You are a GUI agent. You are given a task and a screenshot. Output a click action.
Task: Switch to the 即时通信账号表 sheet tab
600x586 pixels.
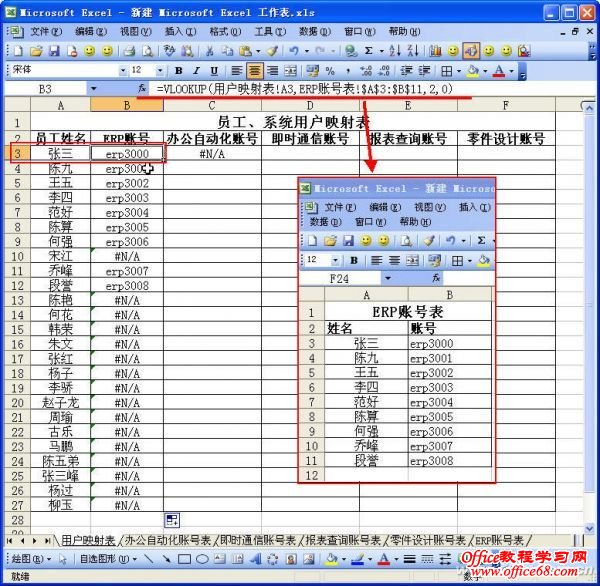tap(258, 540)
